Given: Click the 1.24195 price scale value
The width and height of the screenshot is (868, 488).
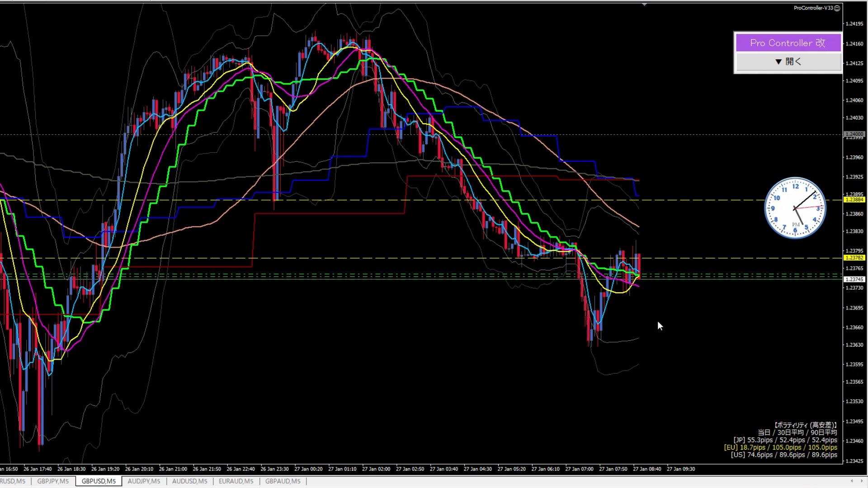Looking at the screenshot, I should 854,23.
